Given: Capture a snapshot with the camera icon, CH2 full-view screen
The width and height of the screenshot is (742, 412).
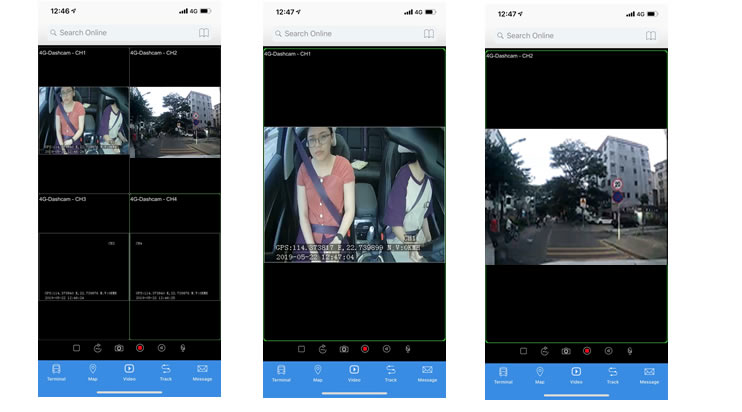Looking at the screenshot, I should click(x=566, y=351).
